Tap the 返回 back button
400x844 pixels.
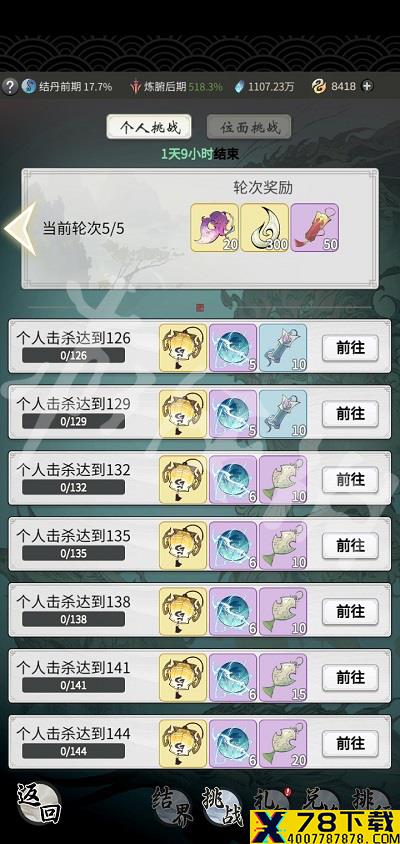[x=38, y=804]
